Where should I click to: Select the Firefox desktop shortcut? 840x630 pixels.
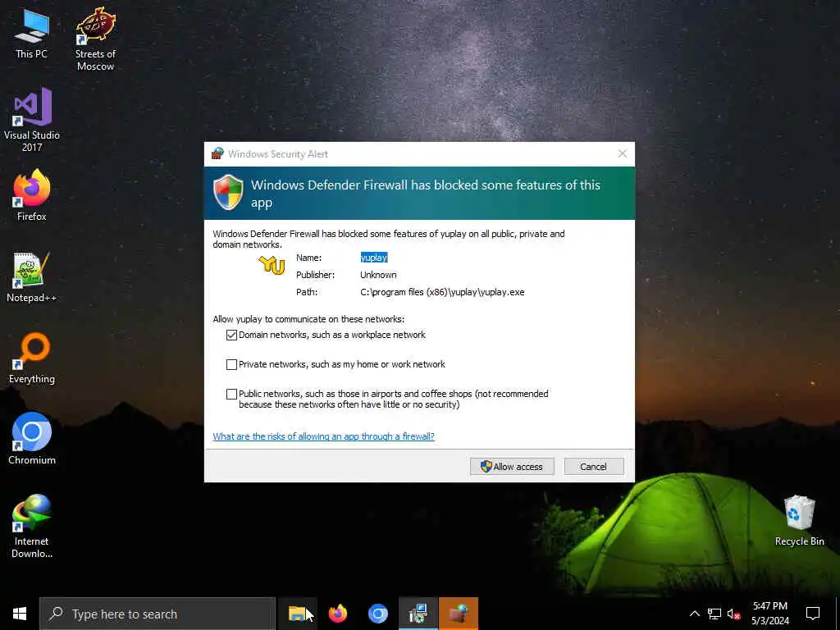(32, 195)
